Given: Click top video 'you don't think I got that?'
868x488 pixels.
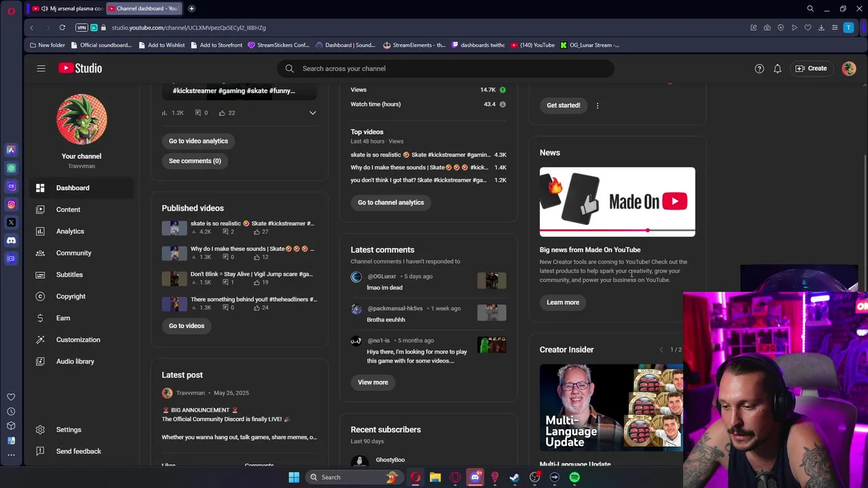Looking at the screenshot, I should click(418, 180).
